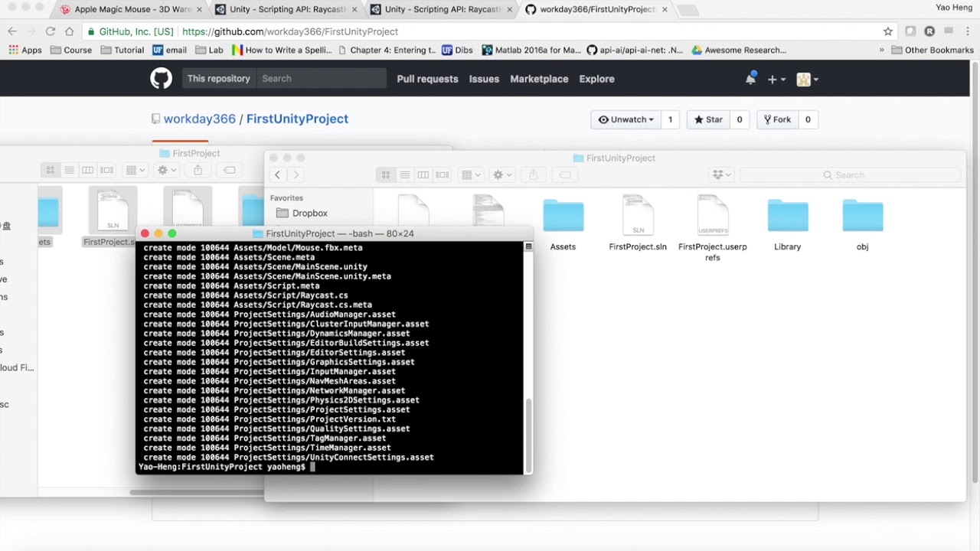Open the action gear menu in FirstProject Finder
The height and width of the screenshot is (551, 980).
tap(167, 170)
